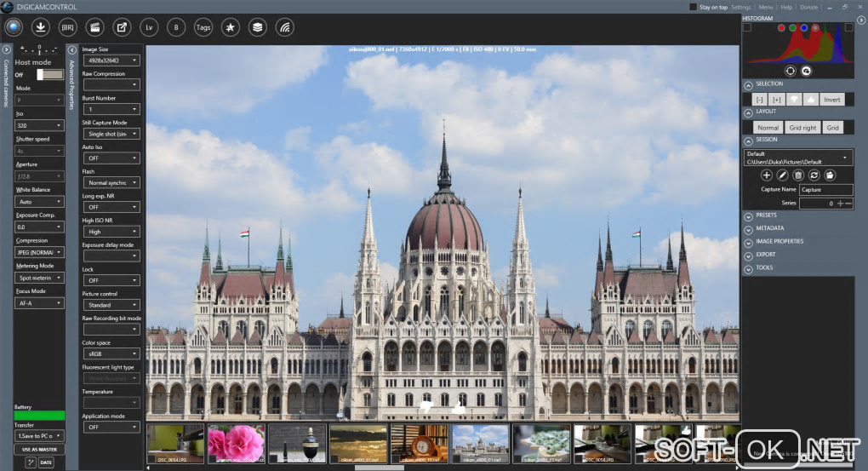Image resolution: width=868 pixels, height=471 pixels.
Task: Open the Focus Mode AF-A dropdown
Action: (x=39, y=303)
